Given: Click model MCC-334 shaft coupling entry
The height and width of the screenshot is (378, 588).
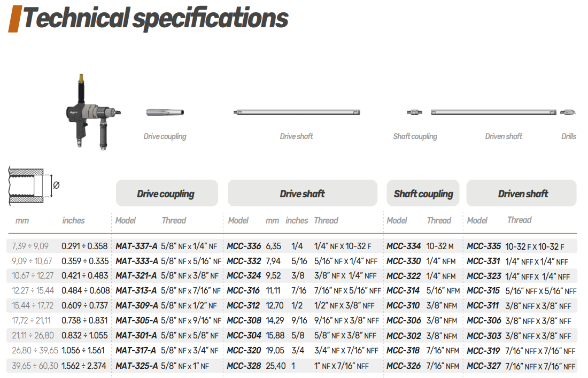Looking at the screenshot, I should (403, 246).
